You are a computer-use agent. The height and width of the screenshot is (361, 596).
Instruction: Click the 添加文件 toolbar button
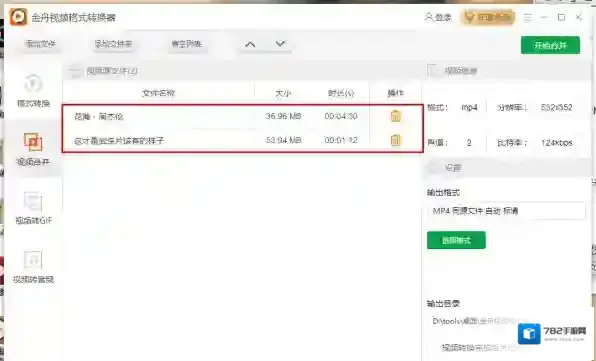(x=40, y=44)
